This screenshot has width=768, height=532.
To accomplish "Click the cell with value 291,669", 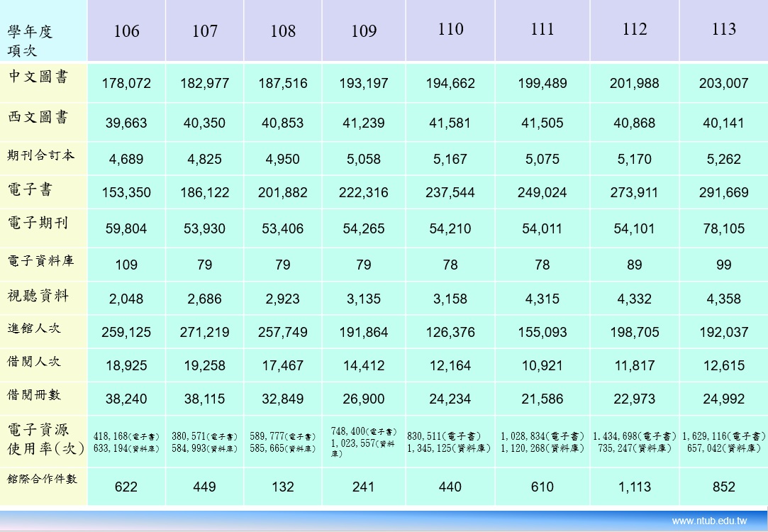I will pyautogui.click(x=723, y=192).
